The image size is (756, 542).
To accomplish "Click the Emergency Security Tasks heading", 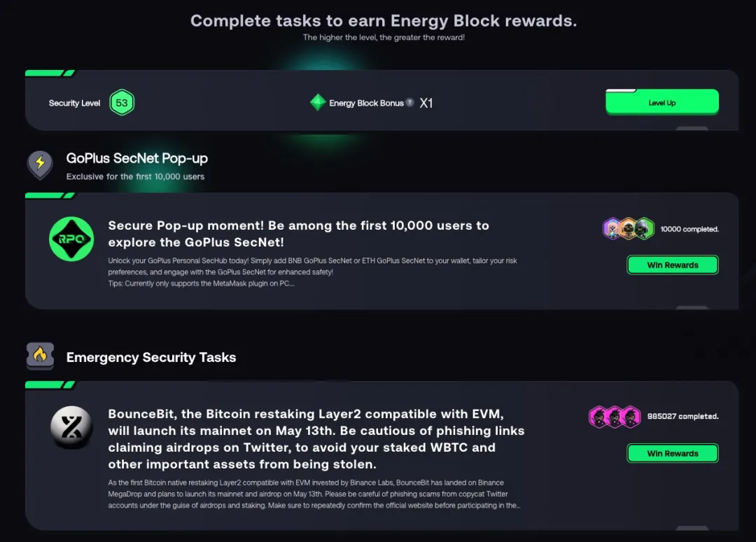I will (151, 357).
